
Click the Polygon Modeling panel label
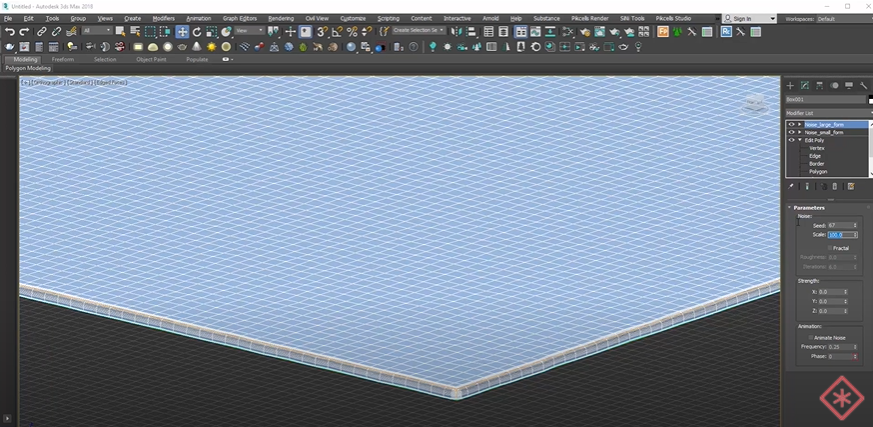click(28, 68)
